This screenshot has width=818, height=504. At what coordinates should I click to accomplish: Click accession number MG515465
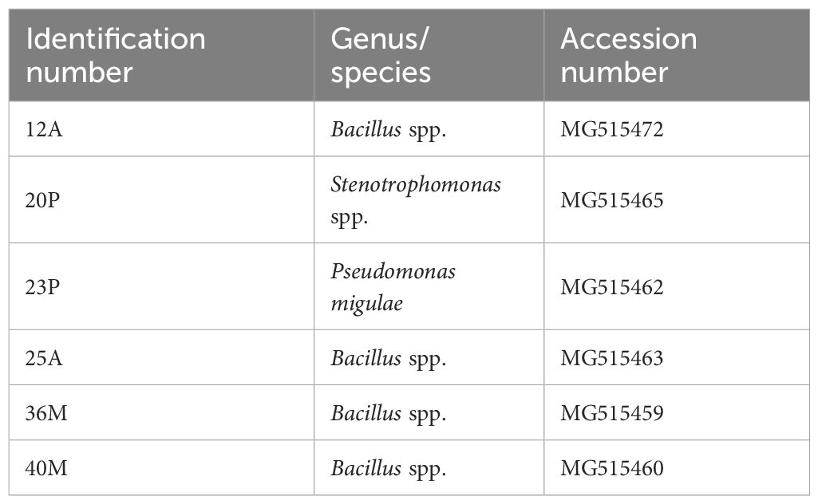611,200
